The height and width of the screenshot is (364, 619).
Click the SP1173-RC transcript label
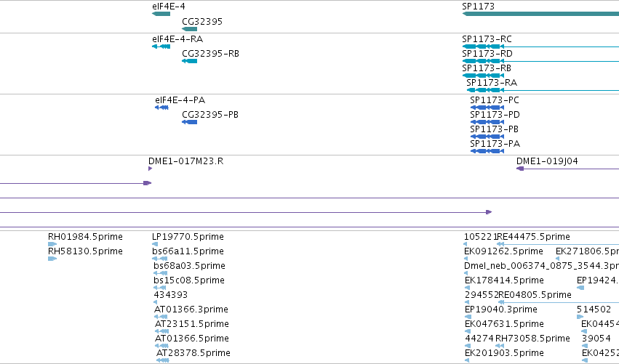487,39
